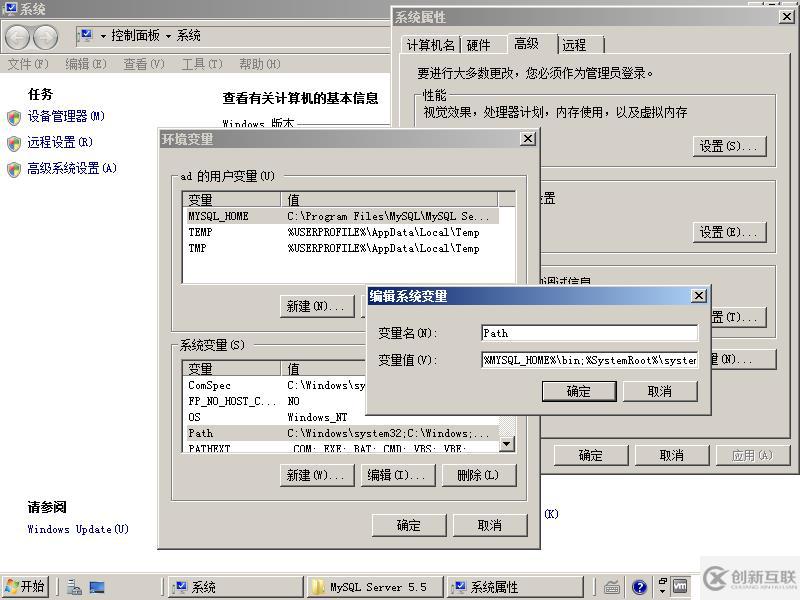Click 取消 in the 编辑系统变量 dialog
Image resolution: width=800 pixels, height=600 pixels.
(x=659, y=391)
